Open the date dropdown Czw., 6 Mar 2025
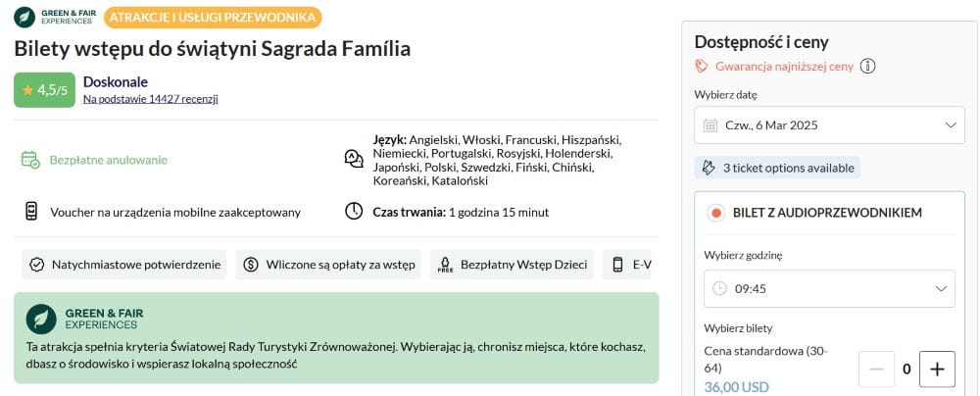This screenshot has height=396, width=980. [x=829, y=125]
